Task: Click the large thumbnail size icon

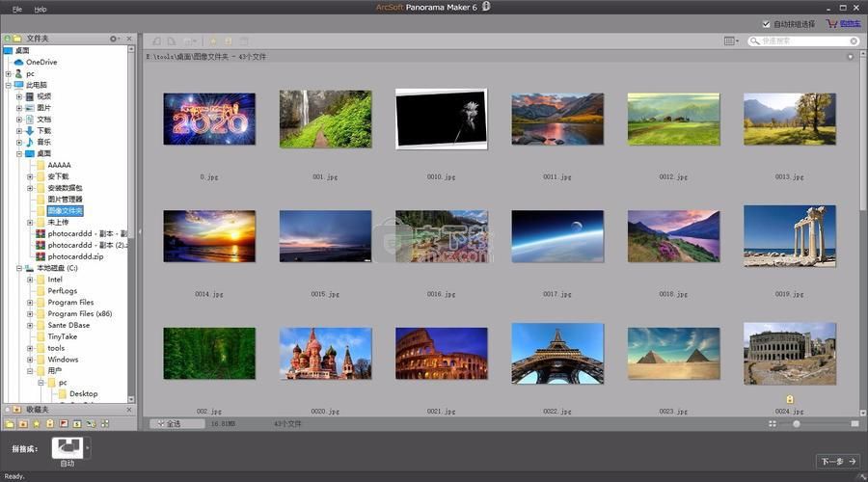Action: pyautogui.click(x=854, y=424)
